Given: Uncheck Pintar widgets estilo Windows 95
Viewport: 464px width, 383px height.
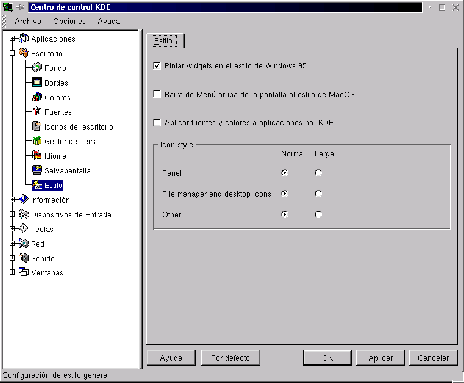Looking at the screenshot, I should 157,66.
